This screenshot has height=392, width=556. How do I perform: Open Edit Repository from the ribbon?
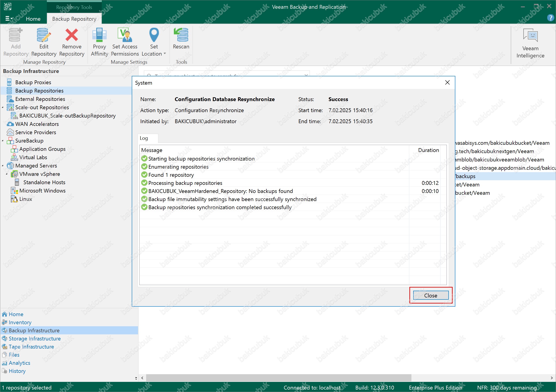coord(44,42)
